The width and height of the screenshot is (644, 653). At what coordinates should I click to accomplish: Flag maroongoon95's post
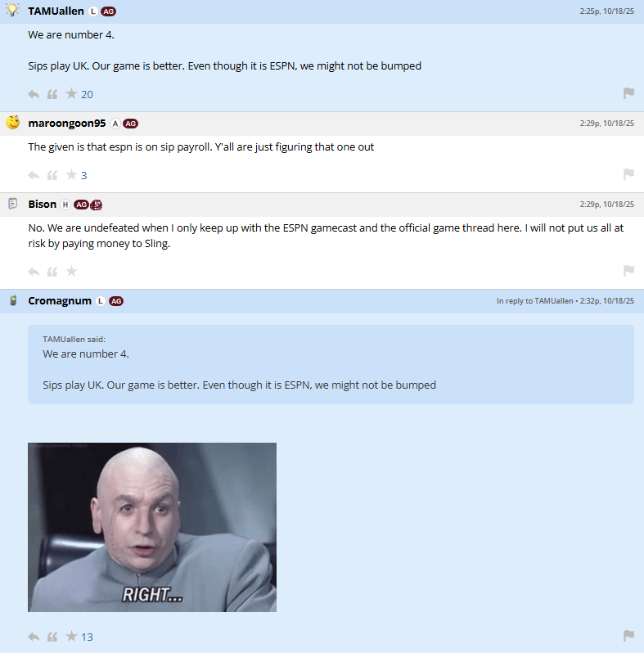pos(628,174)
